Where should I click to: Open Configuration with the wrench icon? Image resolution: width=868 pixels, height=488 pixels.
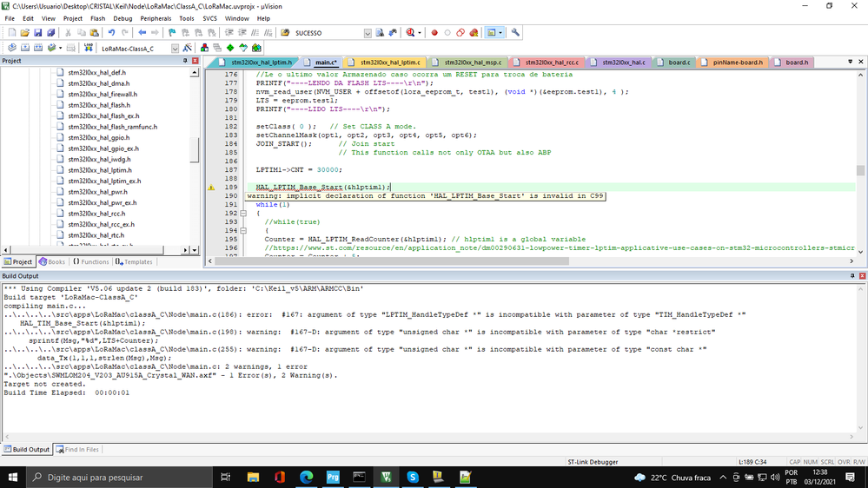515,33
